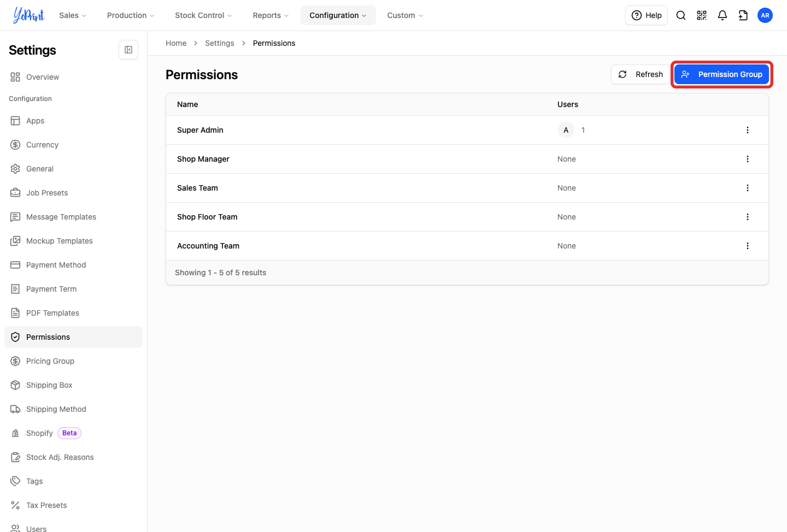787x532 pixels.
Task: Select General in the sidebar
Action: click(x=73, y=169)
